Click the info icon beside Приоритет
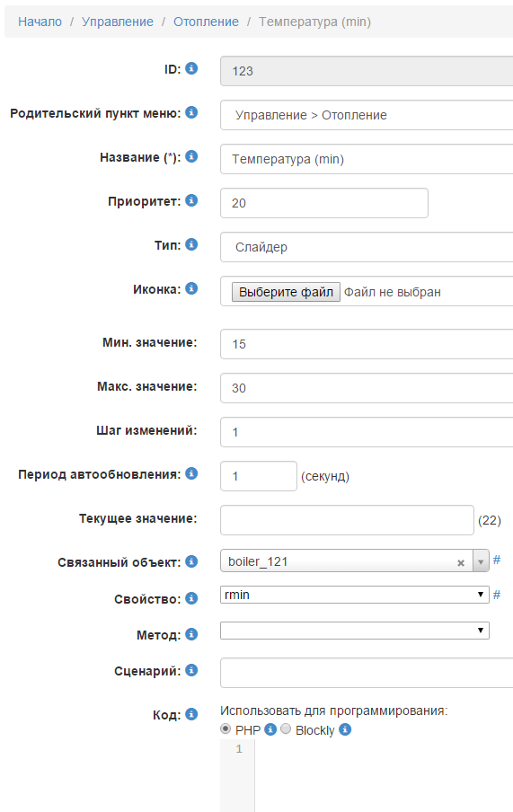 tap(191, 200)
